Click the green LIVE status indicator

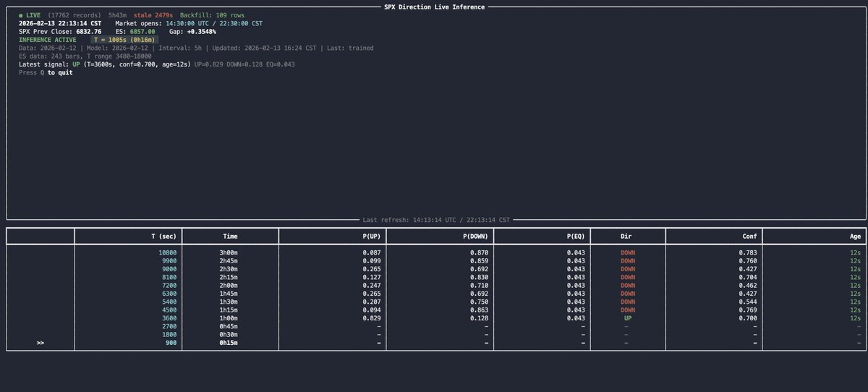[x=30, y=14]
